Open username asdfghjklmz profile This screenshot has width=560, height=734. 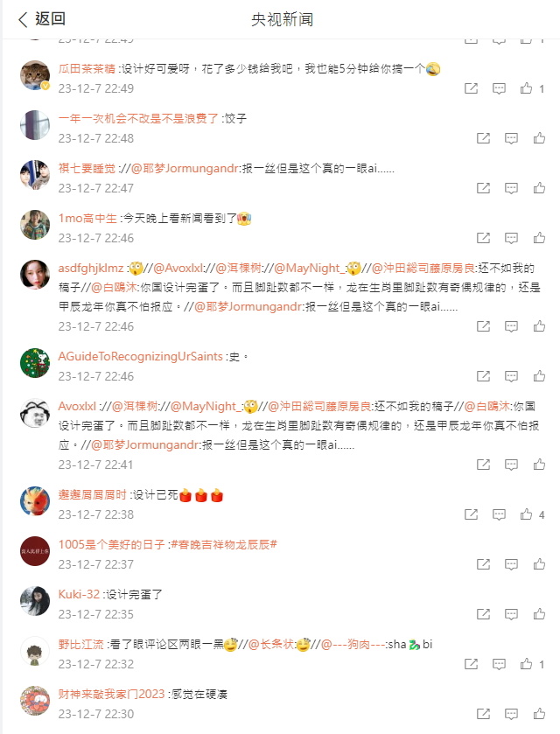click(91, 269)
